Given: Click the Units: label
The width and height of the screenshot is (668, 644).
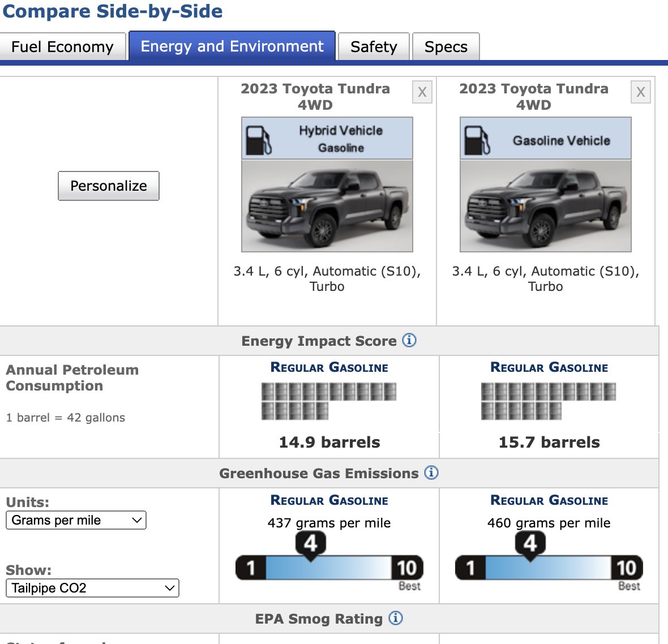Looking at the screenshot, I should point(28,502).
